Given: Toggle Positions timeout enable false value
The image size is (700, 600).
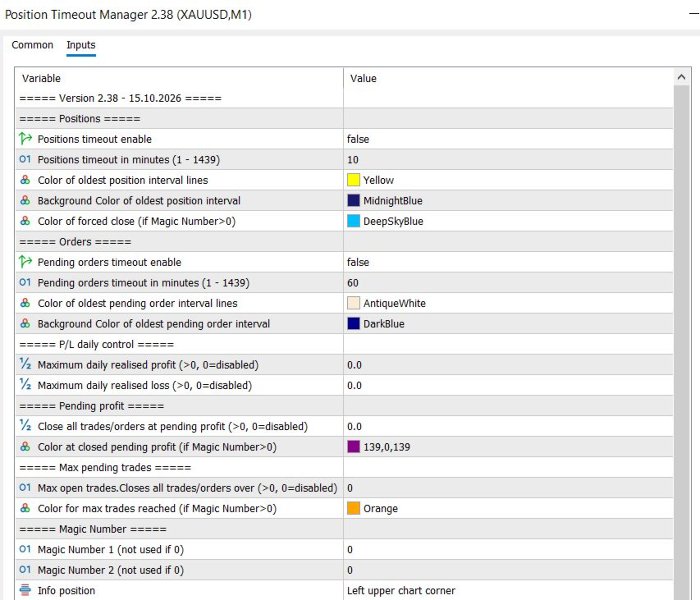Looking at the screenshot, I should click(508, 139).
